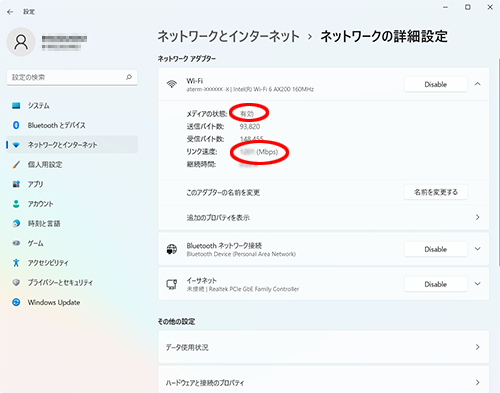Click the Wi-Fi adapter name text
This screenshot has width=500, height=393.
(195, 81)
